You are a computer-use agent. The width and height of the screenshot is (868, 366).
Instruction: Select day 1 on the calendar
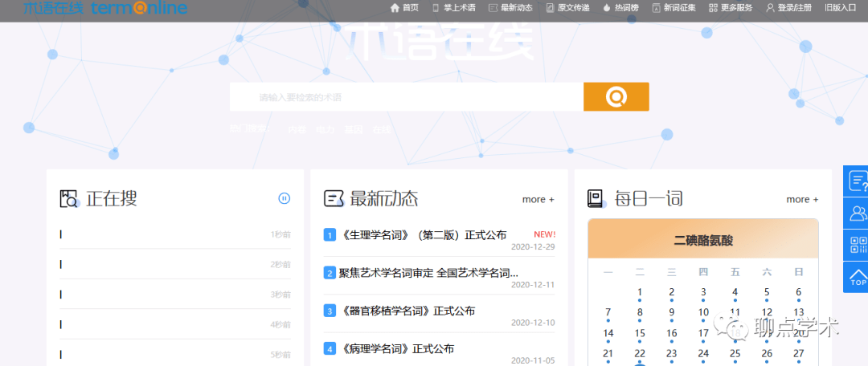[640, 292]
